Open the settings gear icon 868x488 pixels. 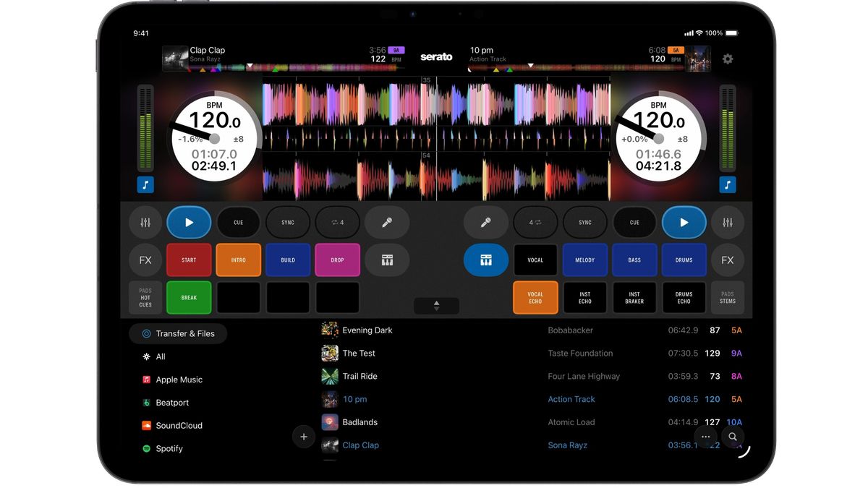point(728,59)
